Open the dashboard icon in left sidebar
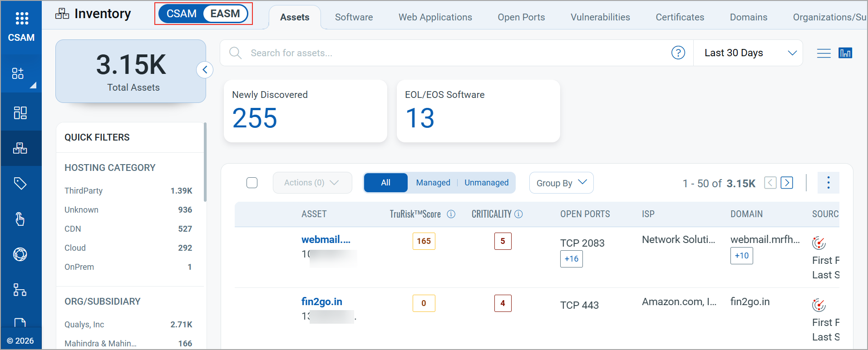Image resolution: width=868 pixels, height=350 pixels. (x=20, y=112)
